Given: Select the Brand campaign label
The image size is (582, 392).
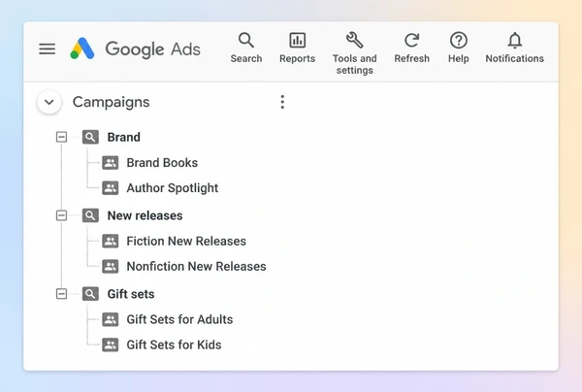Looking at the screenshot, I should [123, 137].
